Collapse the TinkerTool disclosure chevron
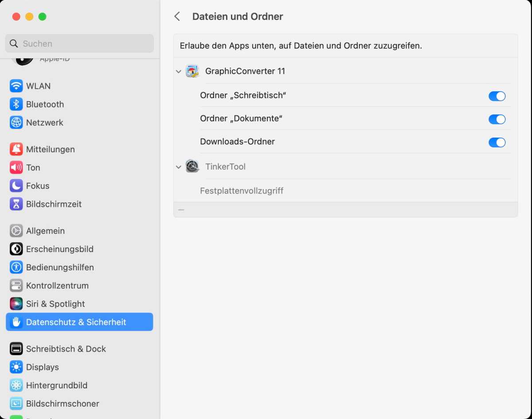The height and width of the screenshot is (419, 532). pyautogui.click(x=179, y=167)
